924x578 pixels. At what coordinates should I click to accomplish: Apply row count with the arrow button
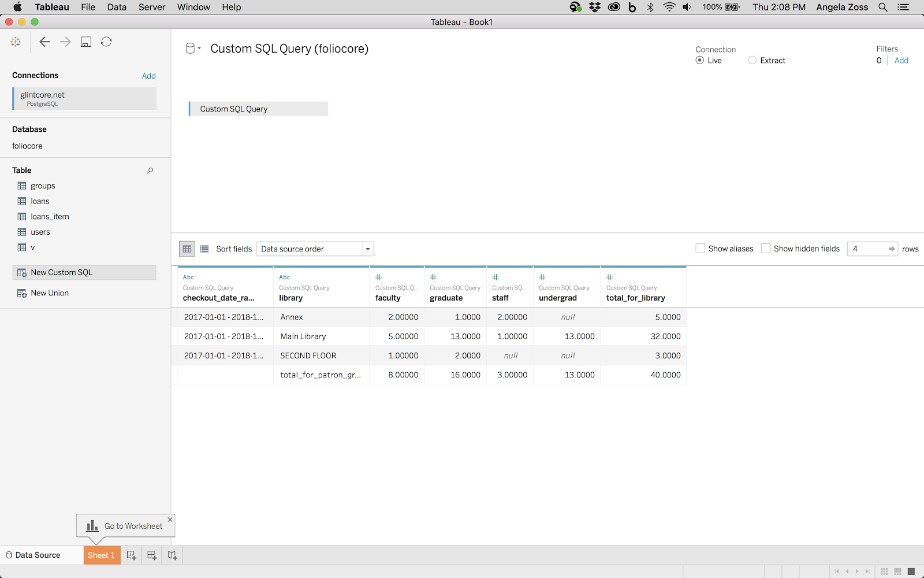pyautogui.click(x=892, y=249)
